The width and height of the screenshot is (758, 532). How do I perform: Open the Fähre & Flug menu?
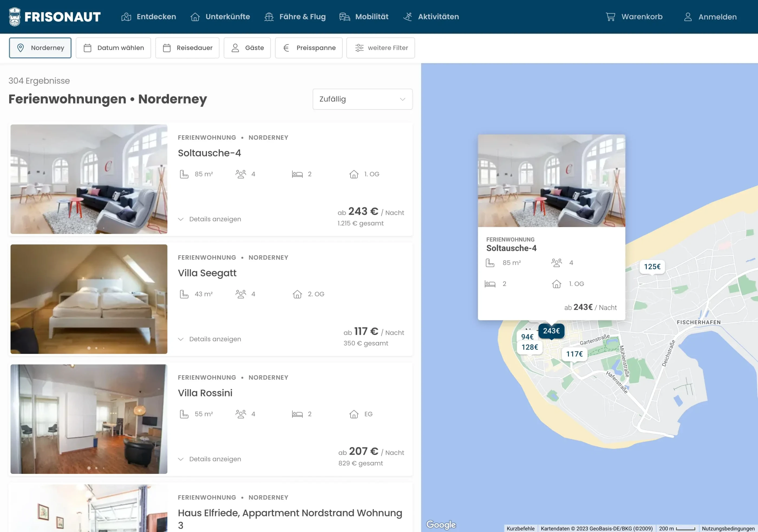[295, 17]
